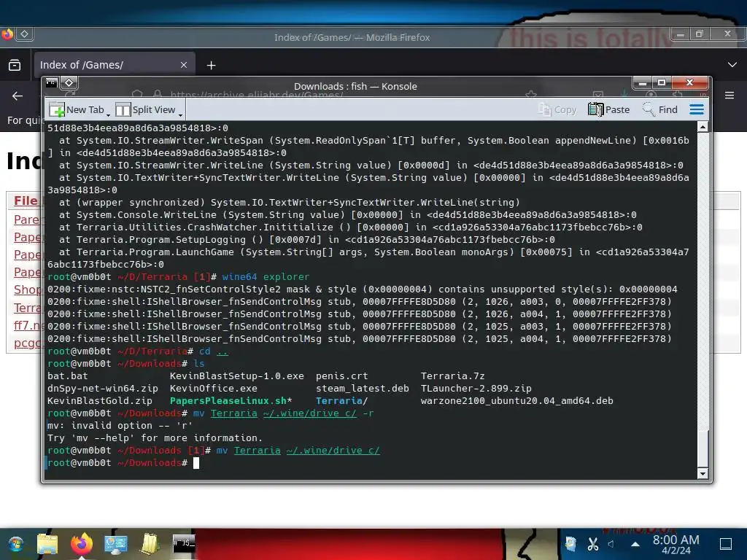Image resolution: width=747 pixels, height=560 pixels.
Task: Open system settings monitor icon on taskbar
Action: 116,544
